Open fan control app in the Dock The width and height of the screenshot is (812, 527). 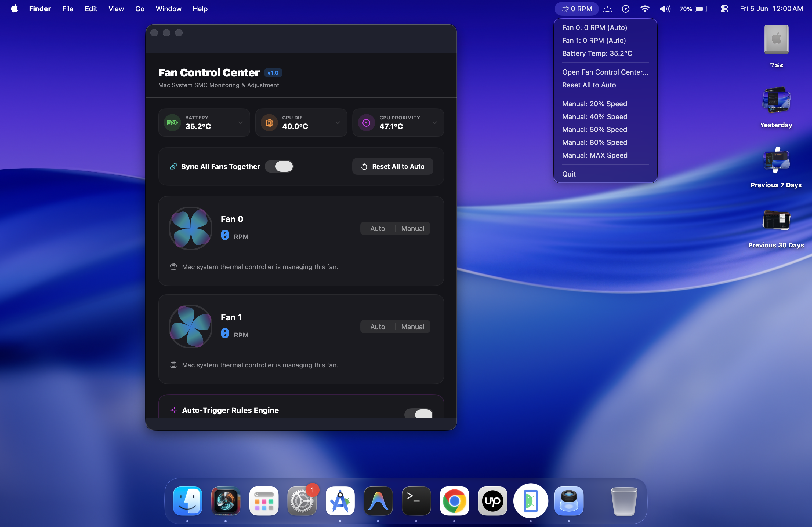(x=226, y=501)
